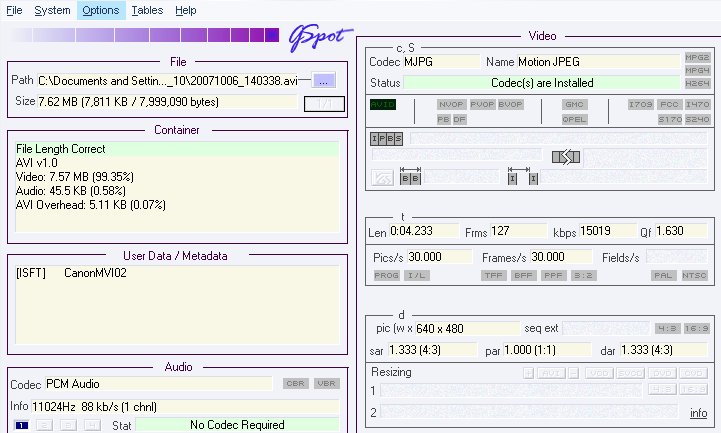Open the System menu

tap(52, 10)
